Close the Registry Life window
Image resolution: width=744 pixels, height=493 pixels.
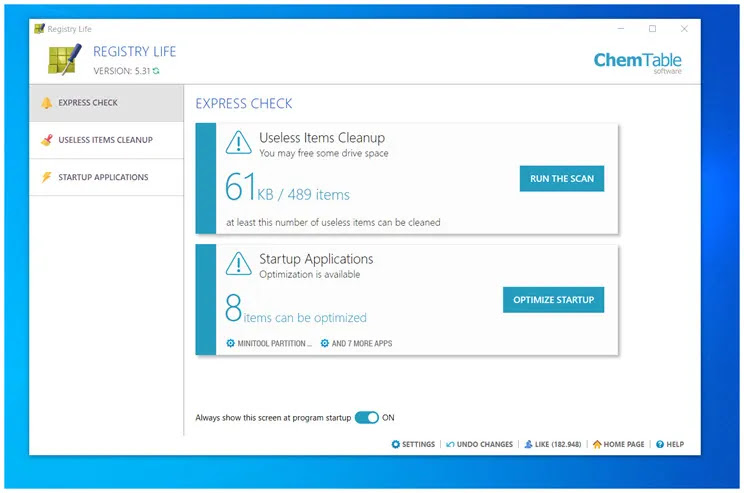(684, 28)
